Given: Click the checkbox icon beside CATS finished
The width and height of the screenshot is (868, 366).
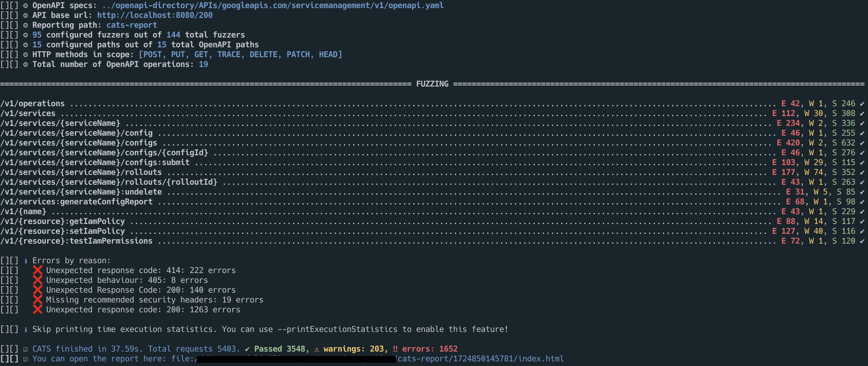Looking at the screenshot, I should pos(26,349).
